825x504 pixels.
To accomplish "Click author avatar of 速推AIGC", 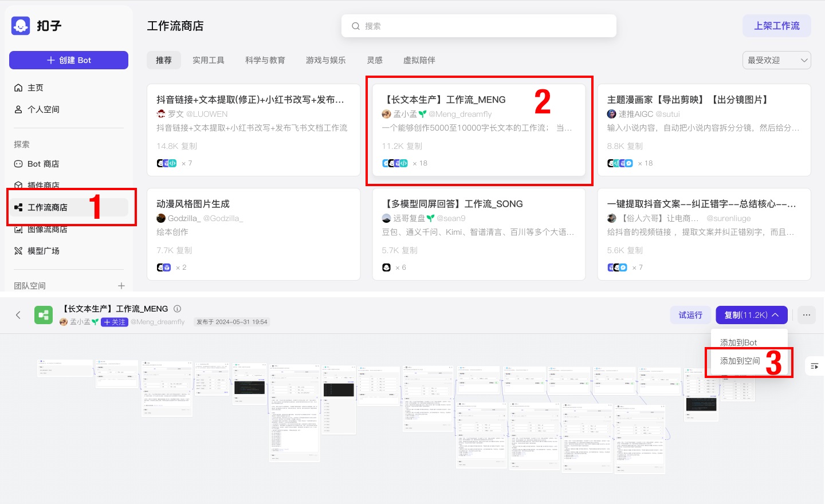I will 612,114.
